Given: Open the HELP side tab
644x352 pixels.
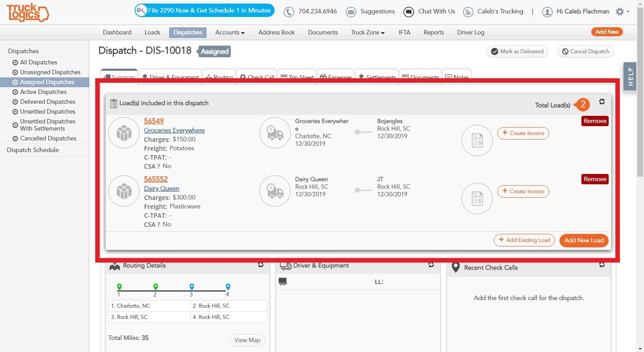Looking at the screenshot, I should [630, 76].
